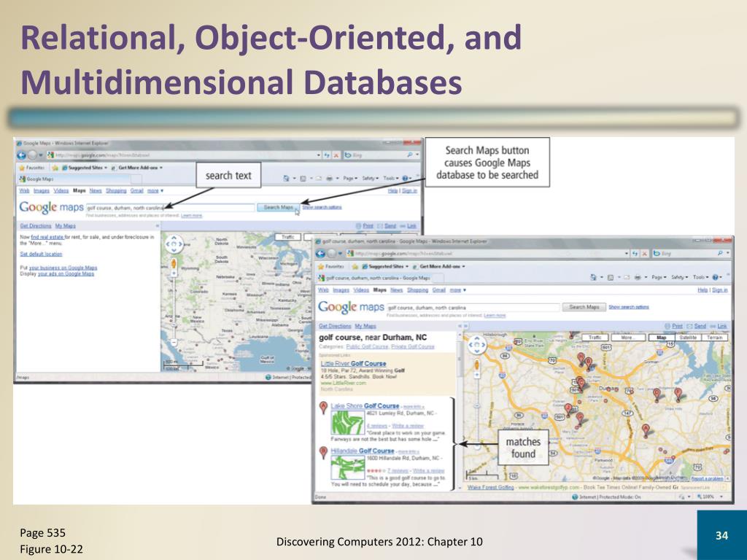Click Search Maps button in rear window
747x560 pixels.
tap(279, 207)
